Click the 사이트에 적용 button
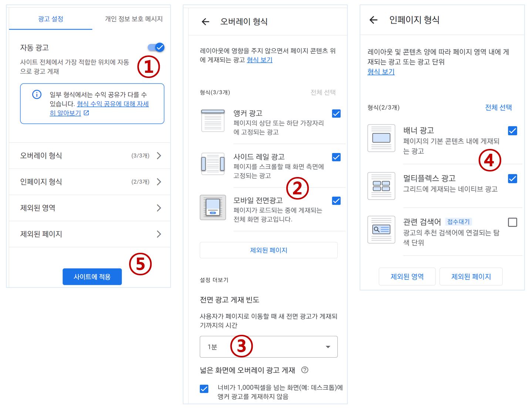This screenshot has height=415, width=532. (x=92, y=276)
